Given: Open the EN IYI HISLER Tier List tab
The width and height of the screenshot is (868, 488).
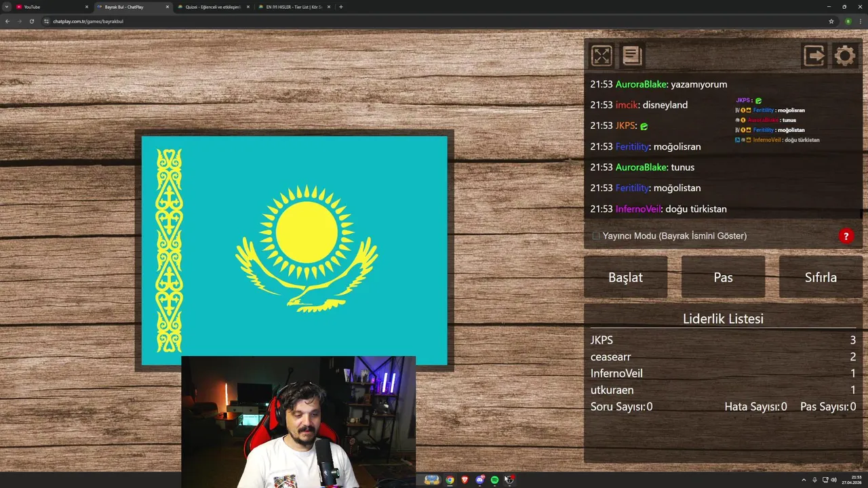Looking at the screenshot, I should tap(294, 7).
